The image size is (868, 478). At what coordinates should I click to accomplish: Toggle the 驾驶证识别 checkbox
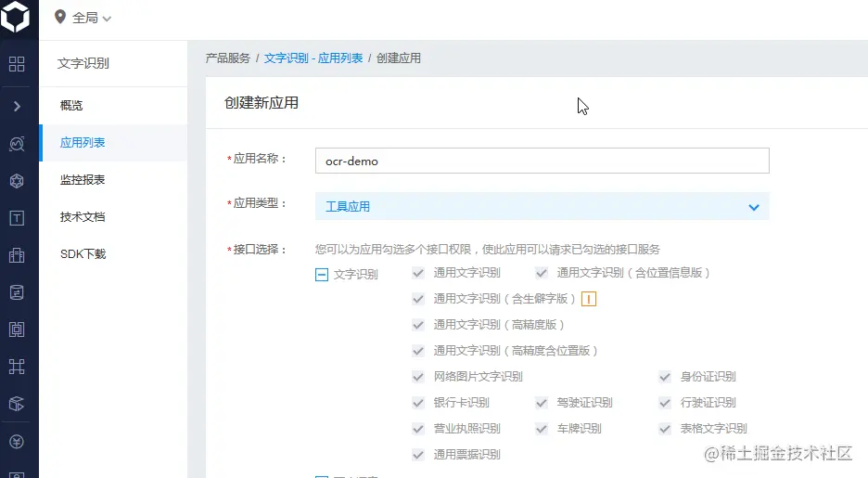coord(542,403)
